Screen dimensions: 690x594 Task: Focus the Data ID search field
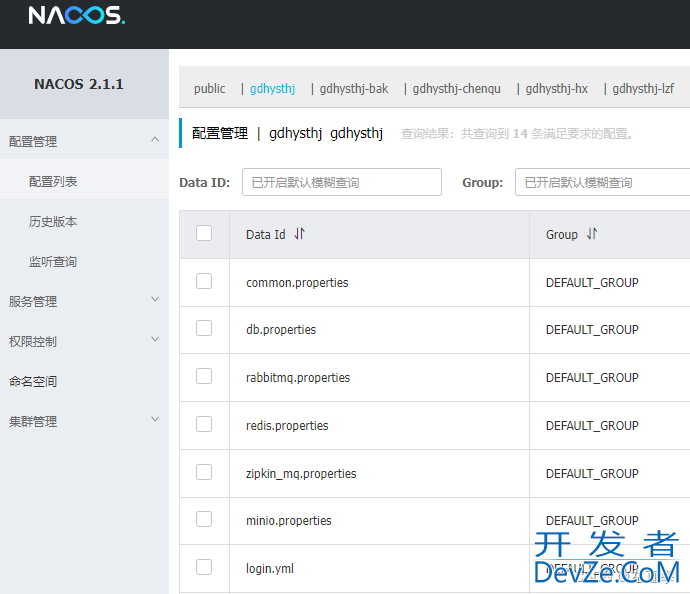pos(341,182)
